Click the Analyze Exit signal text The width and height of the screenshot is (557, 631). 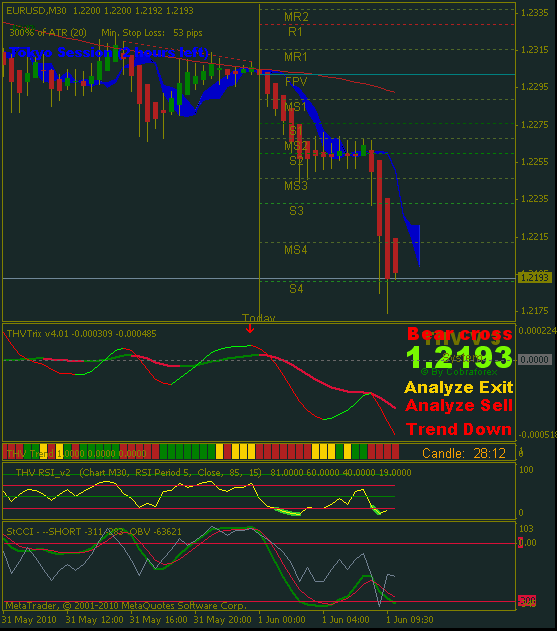(459, 388)
